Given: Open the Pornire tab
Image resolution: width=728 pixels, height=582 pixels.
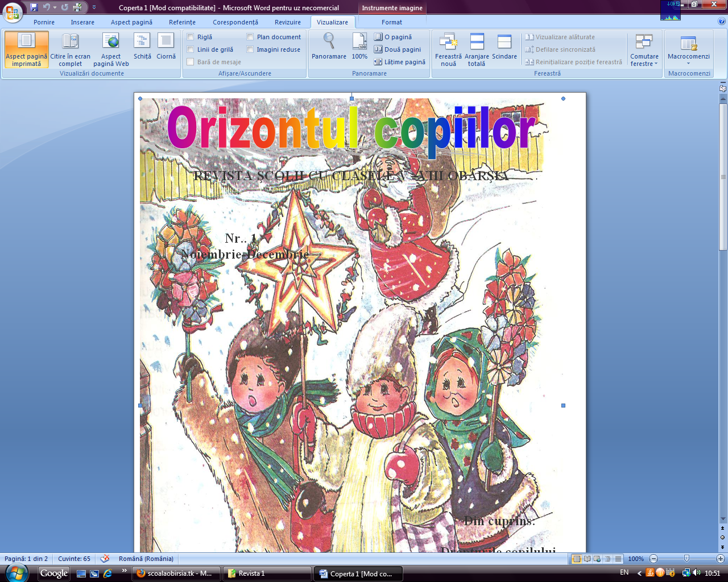Looking at the screenshot, I should pos(44,22).
